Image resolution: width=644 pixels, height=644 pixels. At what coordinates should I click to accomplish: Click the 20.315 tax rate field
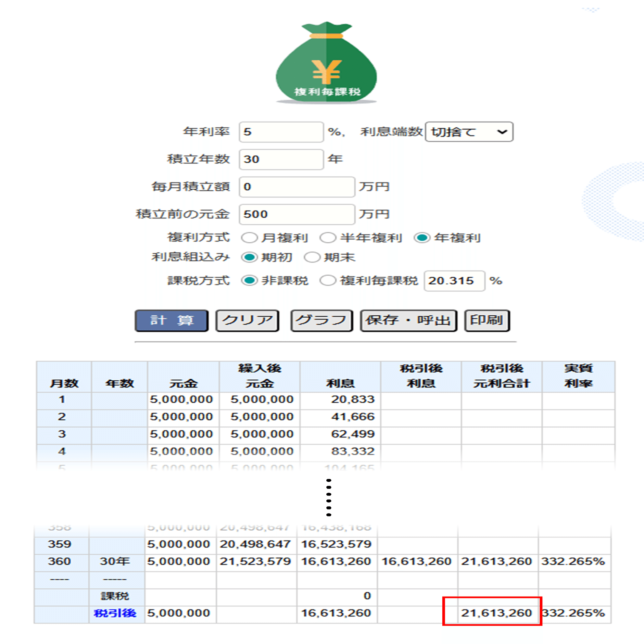454,281
